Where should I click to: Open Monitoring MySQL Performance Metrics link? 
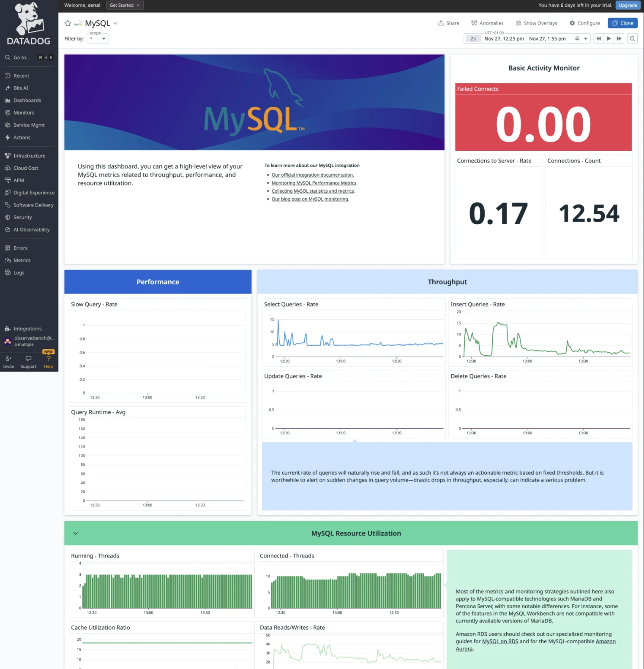point(314,183)
